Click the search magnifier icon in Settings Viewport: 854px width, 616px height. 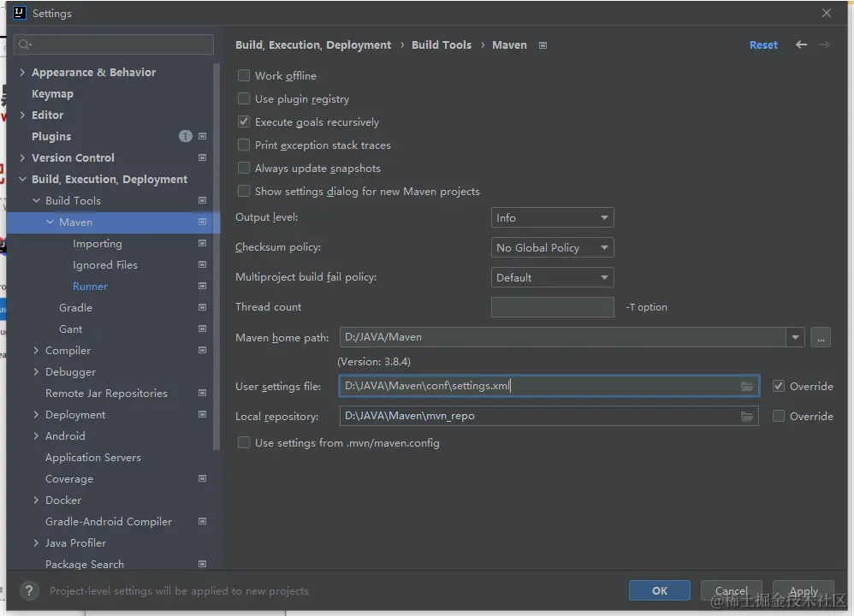point(25,44)
